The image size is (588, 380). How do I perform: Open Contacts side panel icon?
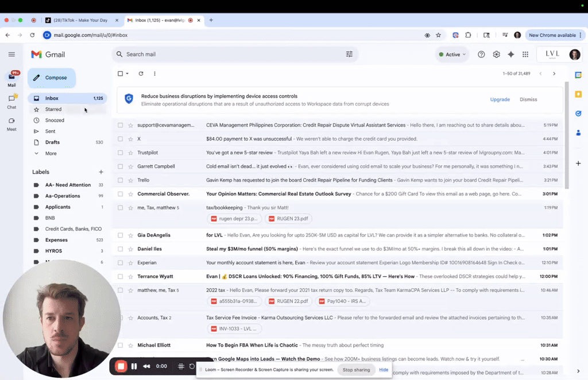(x=578, y=132)
